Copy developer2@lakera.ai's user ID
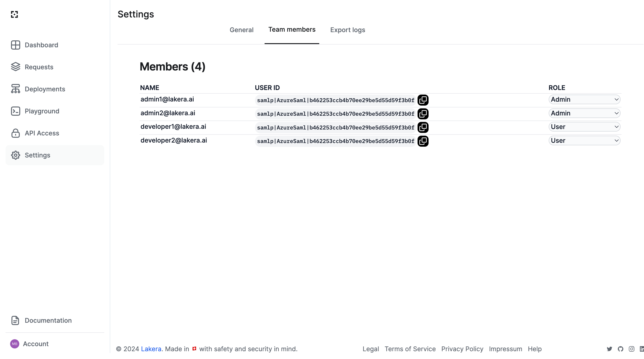Image resolution: width=644 pixels, height=359 pixels. (x=423, y=141)
